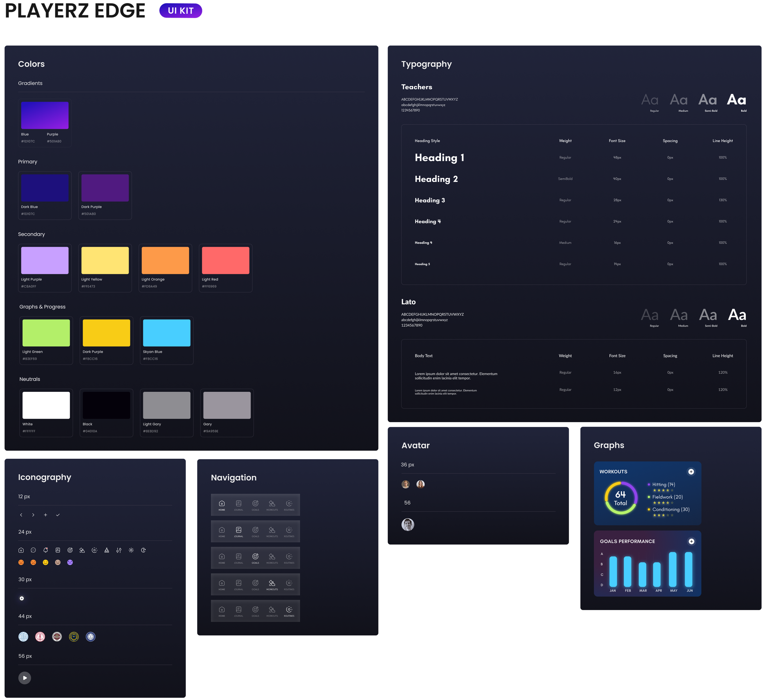The width and height of the screenshot is (765, 700).
Task: Select Routines tab in the bottom navigation bar
Action: click(x=289, y=611)
